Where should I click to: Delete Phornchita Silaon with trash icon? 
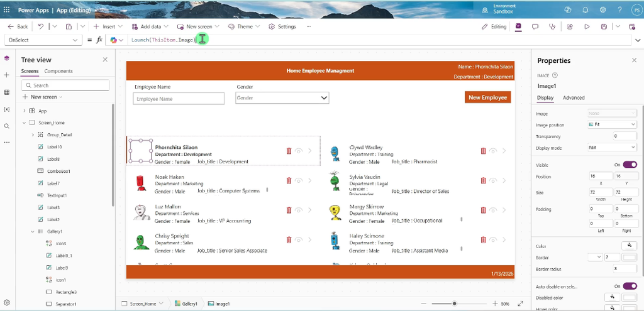(289, 151)
